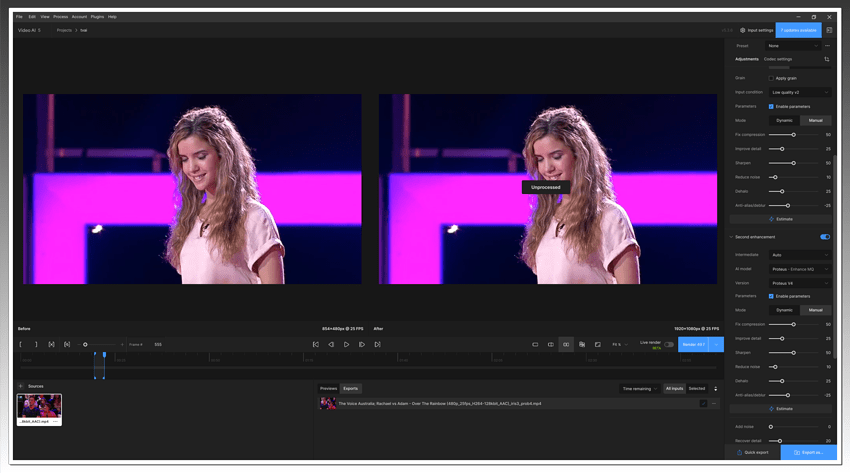Viewport: 850px width, 473px height.
Task: Click the export row checkmark icon
Action: [x=703, y=404]
